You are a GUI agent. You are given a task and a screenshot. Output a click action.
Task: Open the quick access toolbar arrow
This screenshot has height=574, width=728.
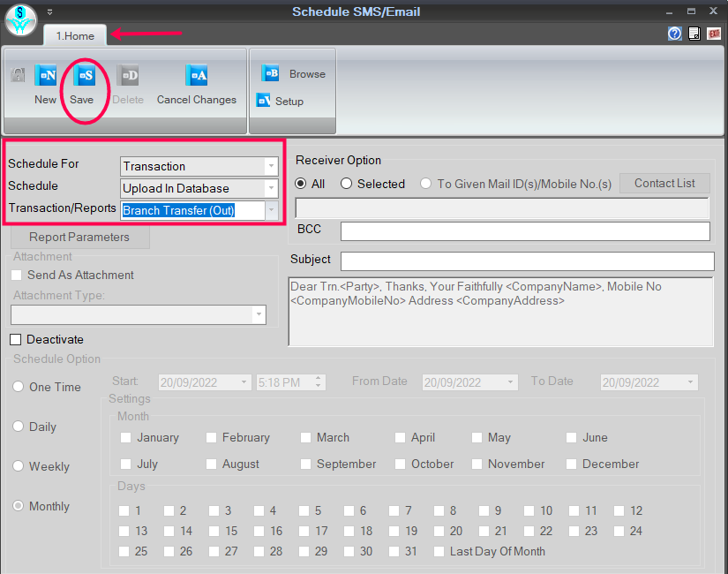pyautogui.click(x=49, y=12)
